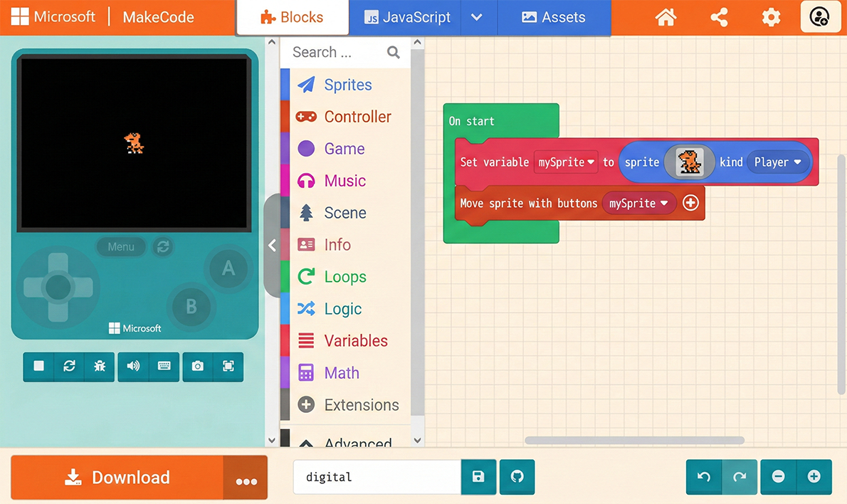The width and height of the screenshot is (847, 504).
Task: Click the Home icon in header
Action: point(666,18)
